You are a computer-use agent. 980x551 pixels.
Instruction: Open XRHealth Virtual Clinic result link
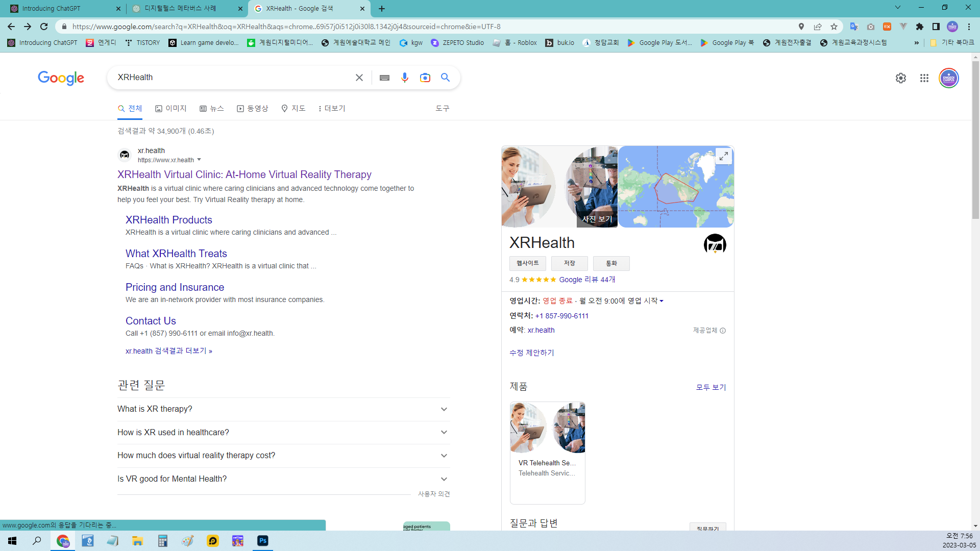coord(244,174)
